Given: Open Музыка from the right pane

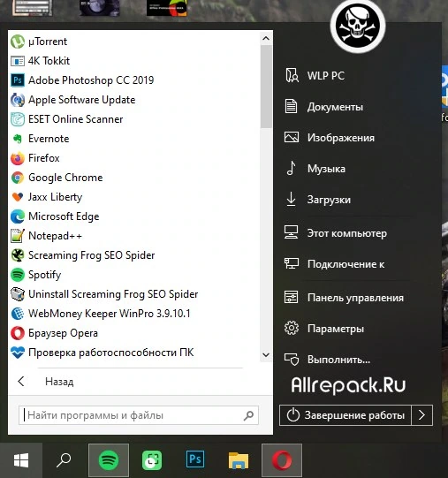Looking at the screenshot, I should (315, 169).
